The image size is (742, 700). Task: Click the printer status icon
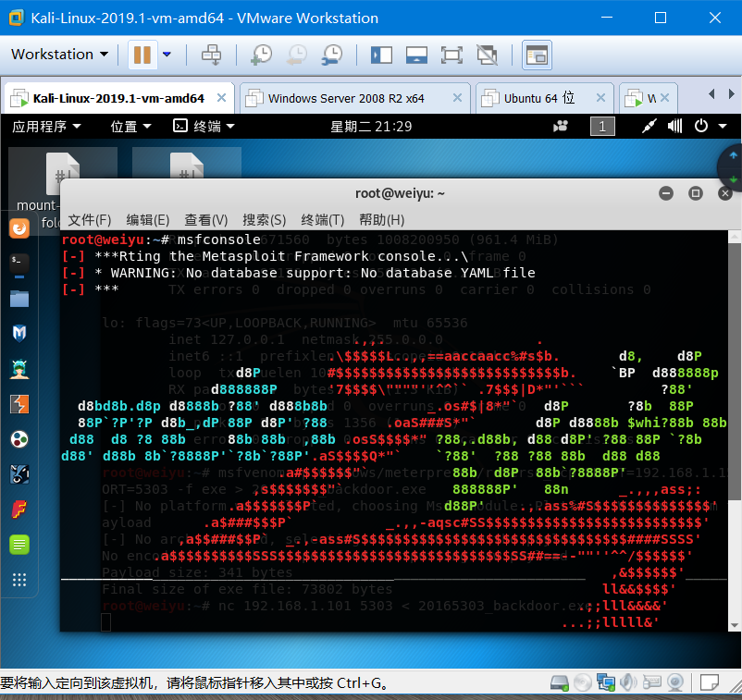pyautogui.click(x=651, y=683)
